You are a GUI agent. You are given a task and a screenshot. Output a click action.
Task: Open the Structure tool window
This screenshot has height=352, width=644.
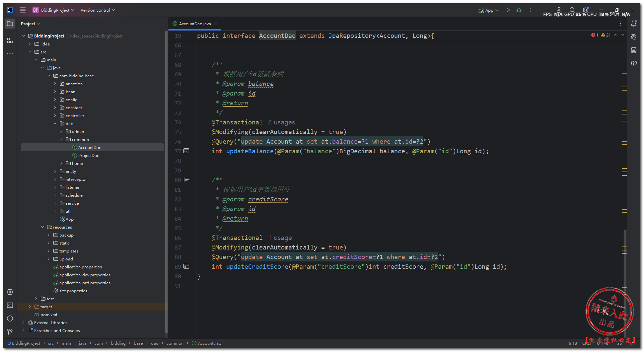click(x=10, y=40)
